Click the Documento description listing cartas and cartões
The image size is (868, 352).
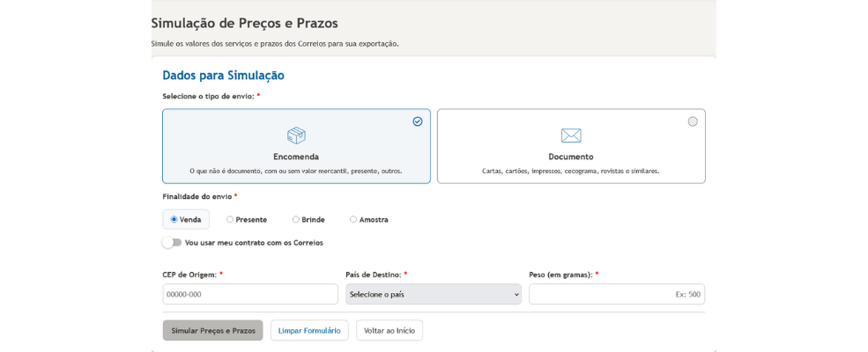point(571,171)
